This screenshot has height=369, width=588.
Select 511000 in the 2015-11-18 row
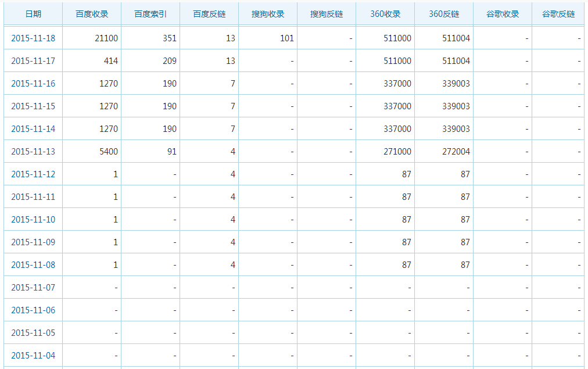tap(397, 38)
